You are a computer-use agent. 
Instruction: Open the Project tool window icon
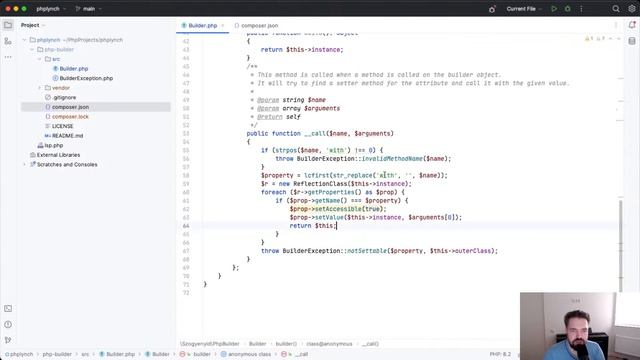tap(8, 25)
